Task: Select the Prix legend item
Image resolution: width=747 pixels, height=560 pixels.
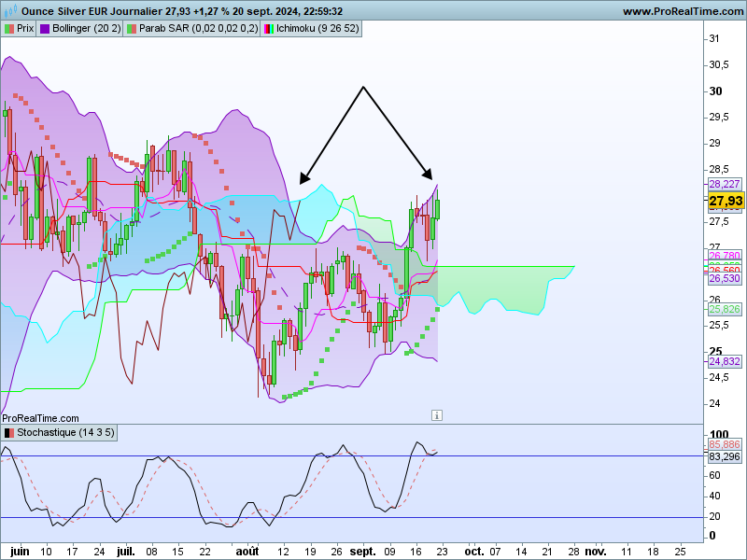Action: 19,29
